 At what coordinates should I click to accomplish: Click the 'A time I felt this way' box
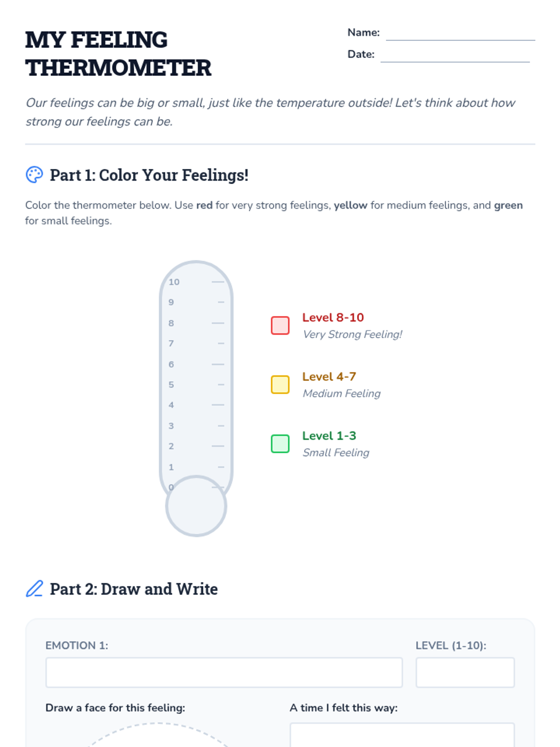coord(402,735)
